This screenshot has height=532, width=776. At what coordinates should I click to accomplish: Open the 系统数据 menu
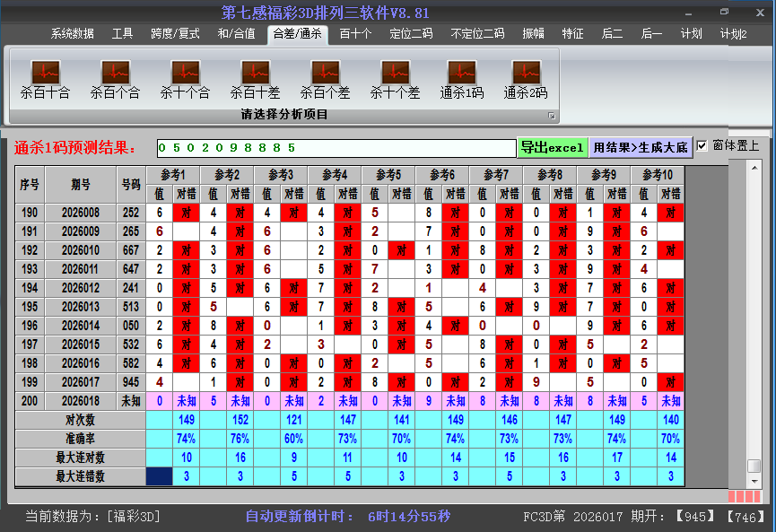coord(72,34)
